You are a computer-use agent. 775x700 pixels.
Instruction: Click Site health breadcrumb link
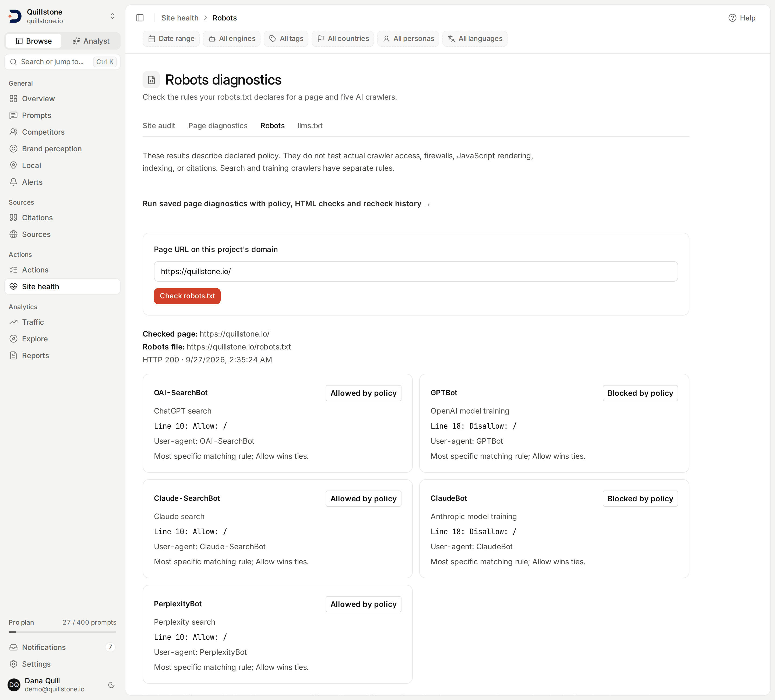point(180,18)
